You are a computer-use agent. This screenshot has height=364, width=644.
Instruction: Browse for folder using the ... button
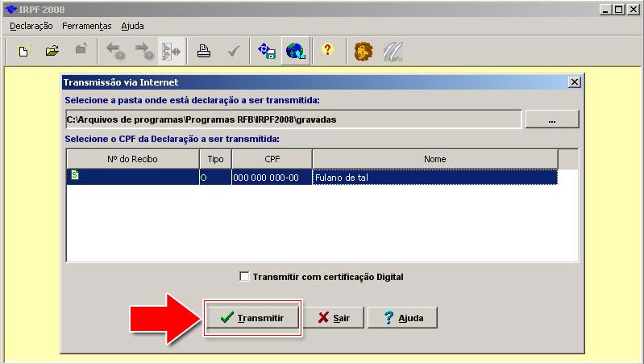(552, 119)
